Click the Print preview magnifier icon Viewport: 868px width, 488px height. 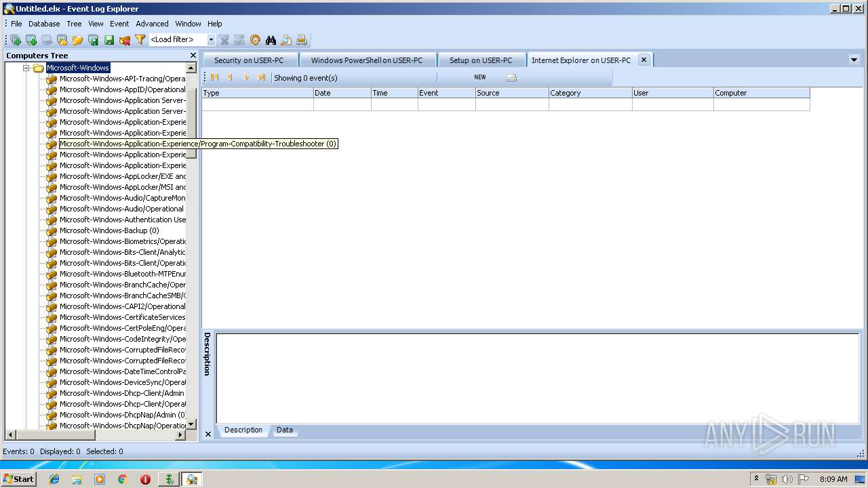pyautogui.click(x=286, y=40)
